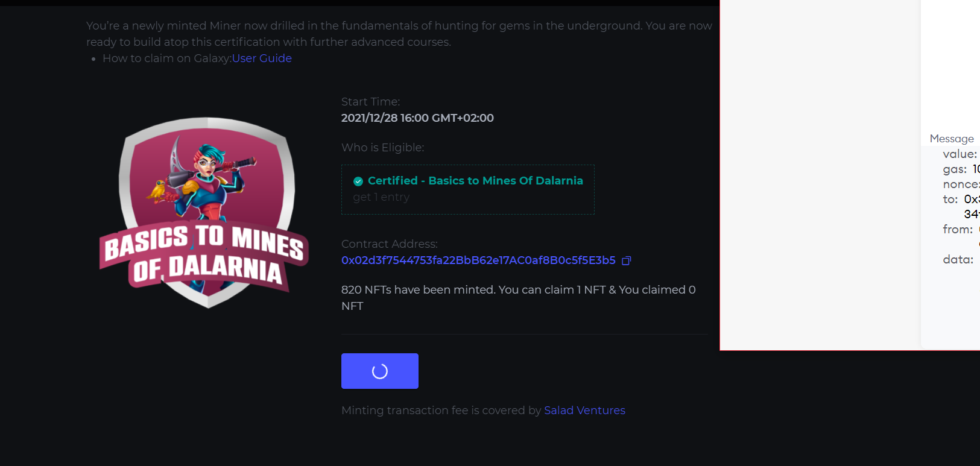Select the Certified credential green check icon
Viewport: 980px width, 466px height.
358,181
